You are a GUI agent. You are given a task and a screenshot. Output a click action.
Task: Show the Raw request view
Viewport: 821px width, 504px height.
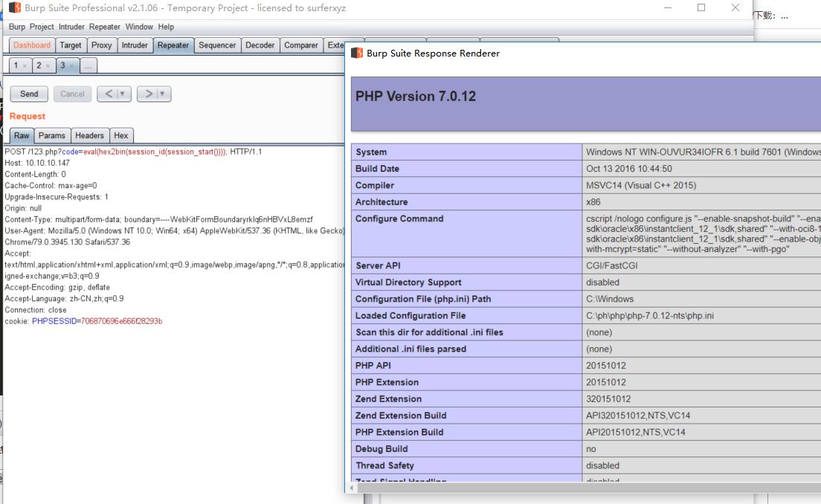[x=22, y=135]
